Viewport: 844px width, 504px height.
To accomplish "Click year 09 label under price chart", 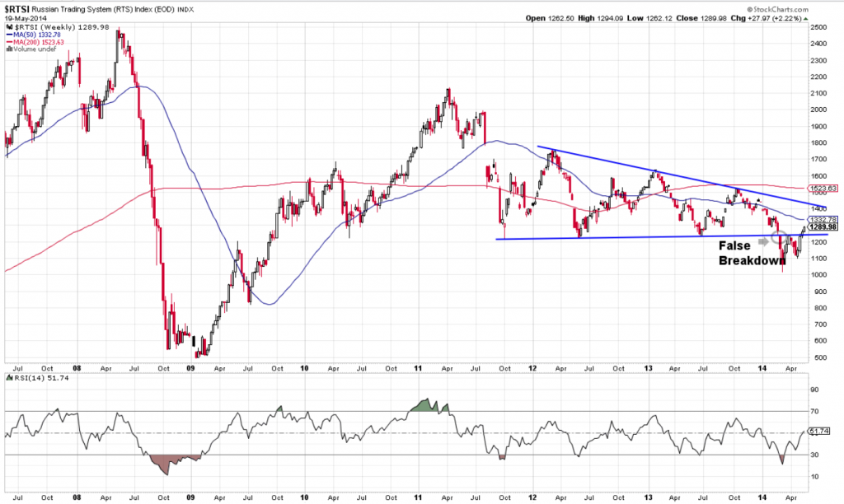I will click(190, 368).
